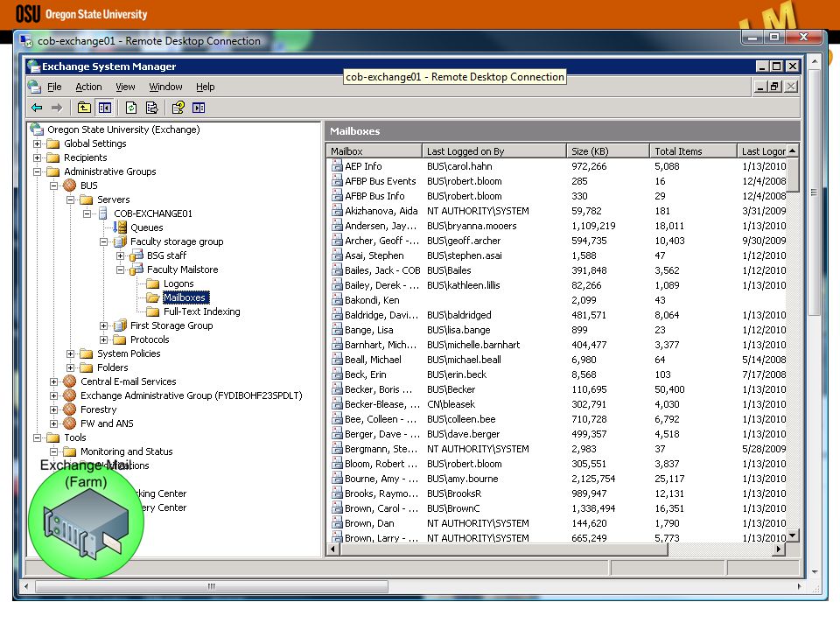Click the Central E-mail Services group icon
Image resolution: width=840 pixels, height=630 pixels.
(x=70, y=381)
